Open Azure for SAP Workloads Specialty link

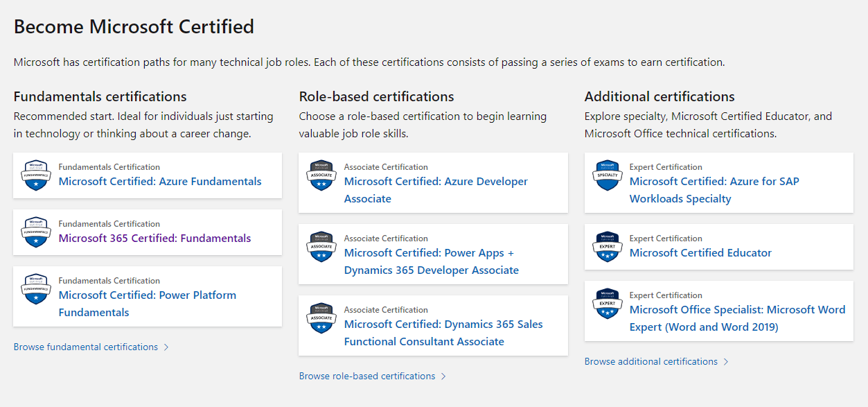pyautogui.click(x=714, y=190)
